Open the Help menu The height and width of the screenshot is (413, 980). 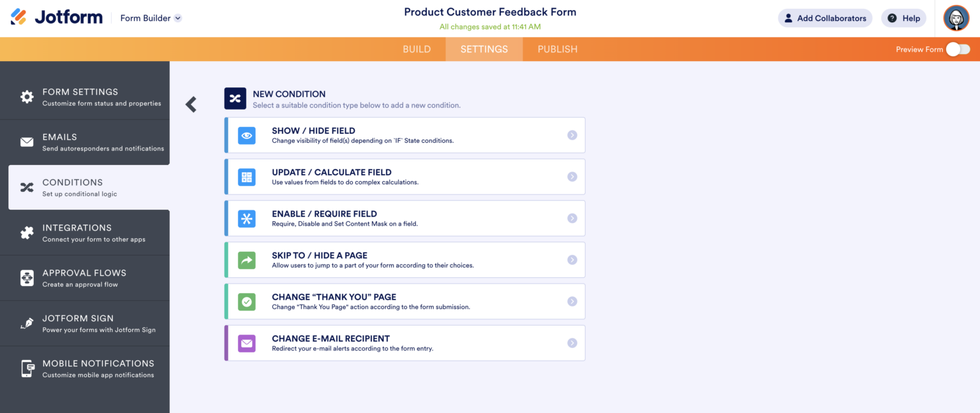[x=903, y=18]
